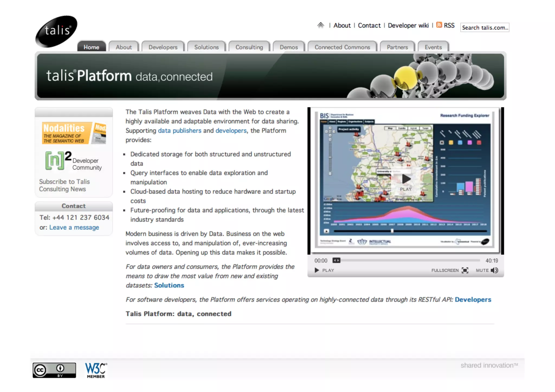Image resolution: width=555 pixels, height=392 pixels.
Task: Open the Developers tab
Action: pos(163,47)
